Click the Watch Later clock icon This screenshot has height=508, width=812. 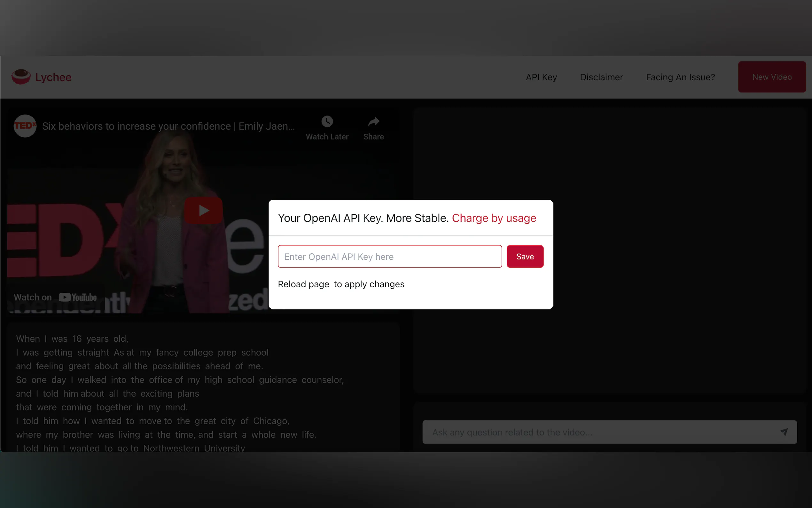tap(327, 122)
